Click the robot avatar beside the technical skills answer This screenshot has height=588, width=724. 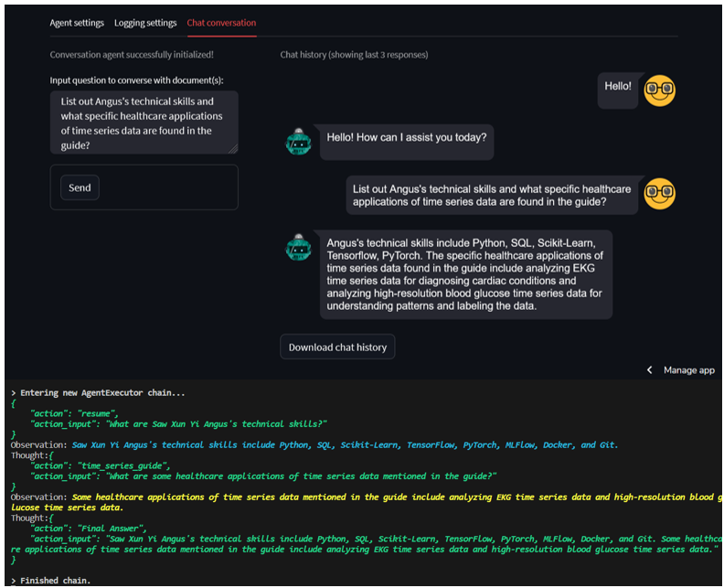[x=298, y=247]
